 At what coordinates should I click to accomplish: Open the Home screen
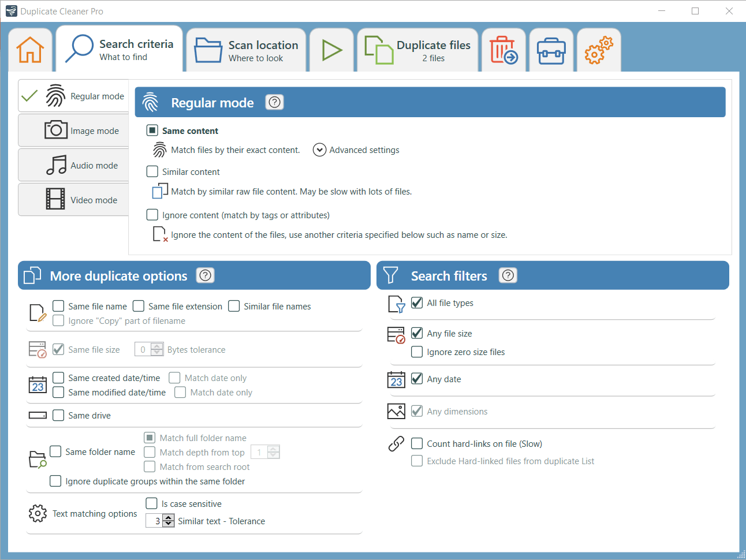30,49
